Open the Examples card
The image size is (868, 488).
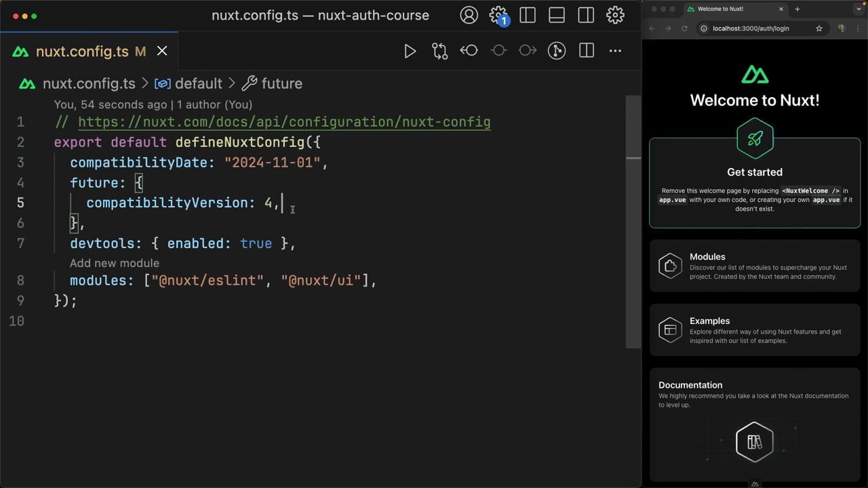click(755, 330)
